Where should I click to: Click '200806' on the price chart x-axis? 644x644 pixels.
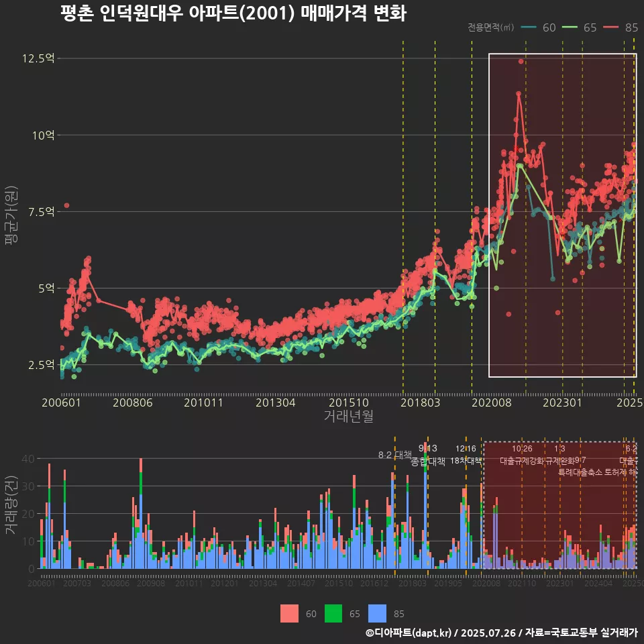pyautogui.click(x=133, y=402)
